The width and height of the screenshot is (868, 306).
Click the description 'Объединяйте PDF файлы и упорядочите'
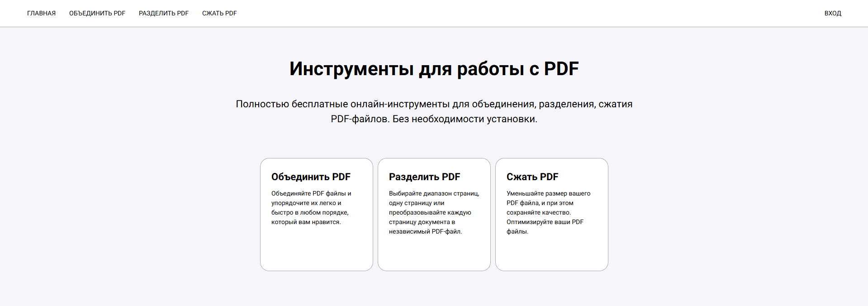(x=311, y=208)
